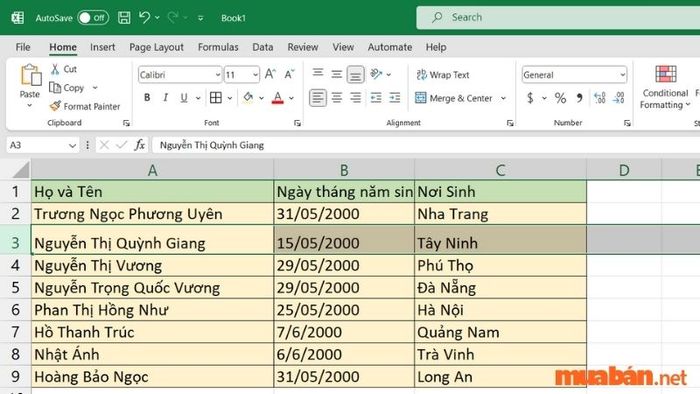Click the Insert Function fx icon
700x394 pixels.
(x=139, y=145)
